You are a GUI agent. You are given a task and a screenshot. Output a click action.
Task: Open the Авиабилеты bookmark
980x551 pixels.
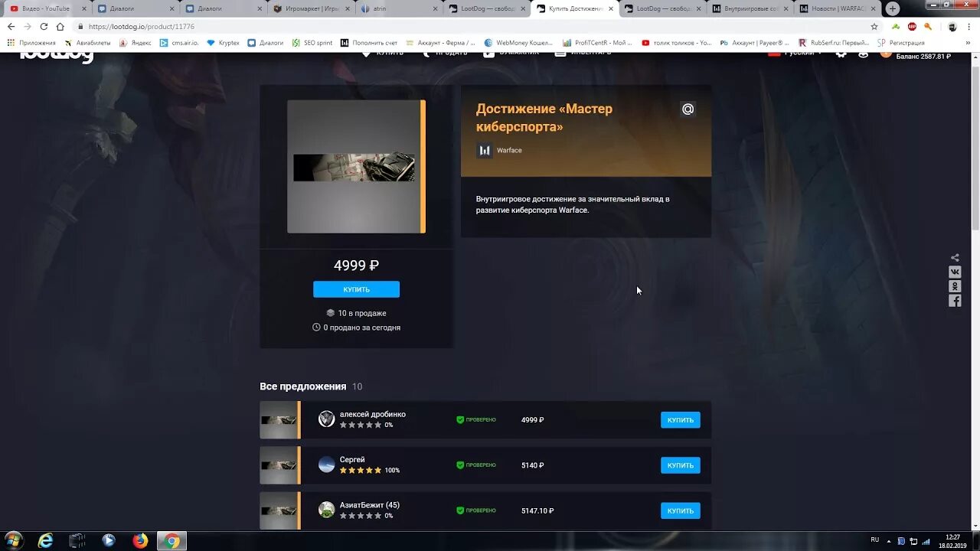pyautogui.click(x=87, y=43)
